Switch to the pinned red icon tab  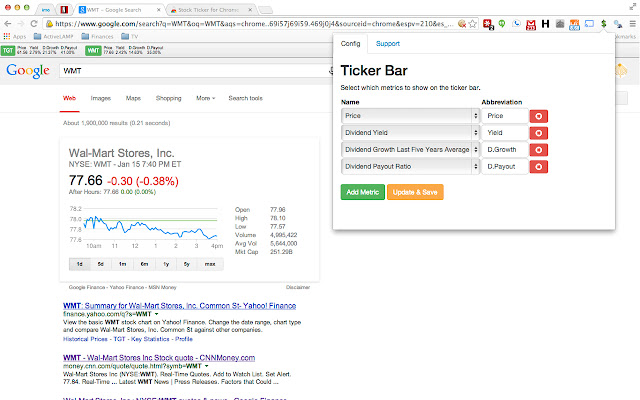(x=64, y=9)
